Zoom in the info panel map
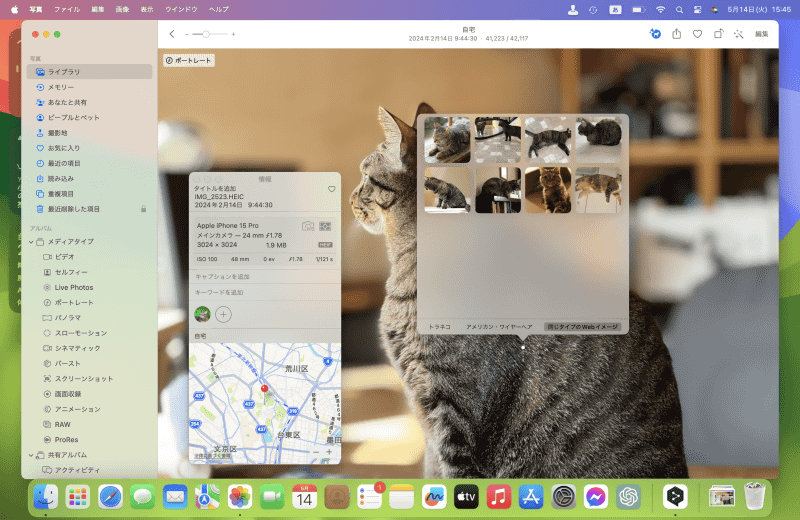This screenshot has width=800, height=520. click(x=329, y=452)
